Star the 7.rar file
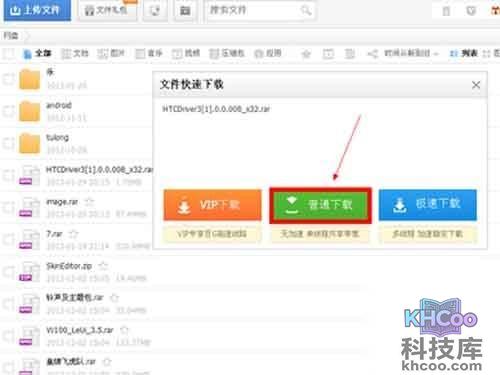The width and height of the screenshot is (500, 375). pos(73,234)
